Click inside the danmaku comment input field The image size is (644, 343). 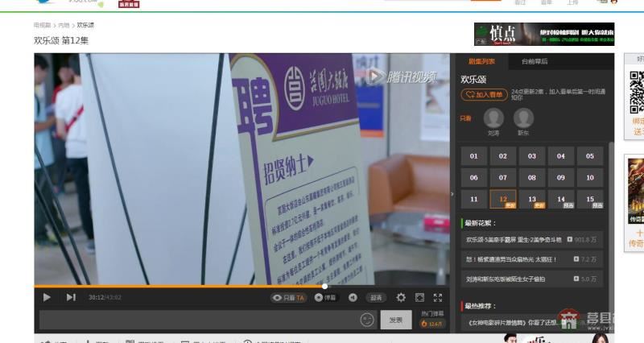click(x=200, y=320)
